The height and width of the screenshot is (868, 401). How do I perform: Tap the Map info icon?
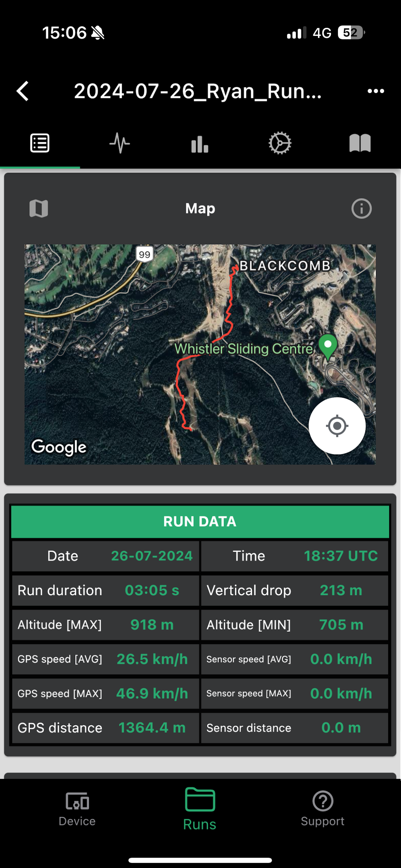[x=361, y=208]
